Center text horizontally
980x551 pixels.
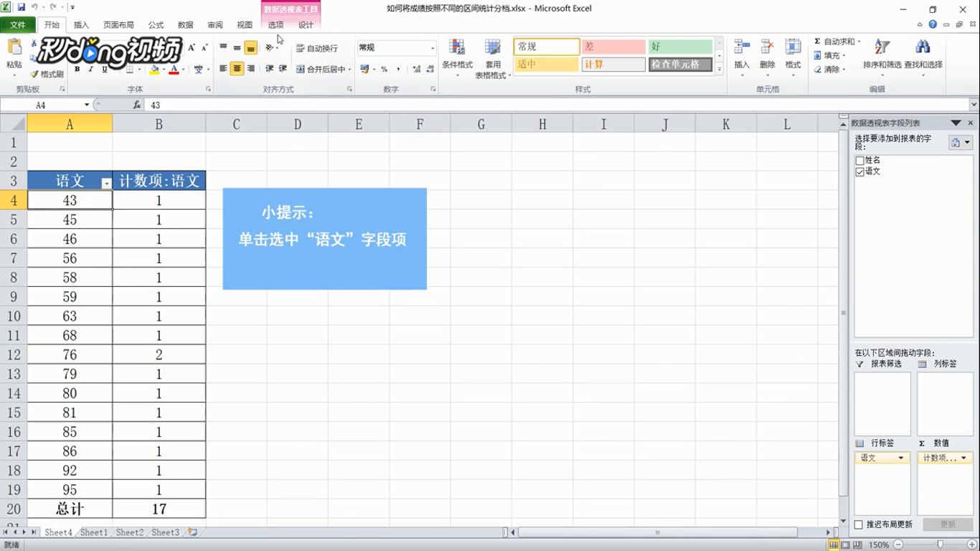(x=237, y=69)
